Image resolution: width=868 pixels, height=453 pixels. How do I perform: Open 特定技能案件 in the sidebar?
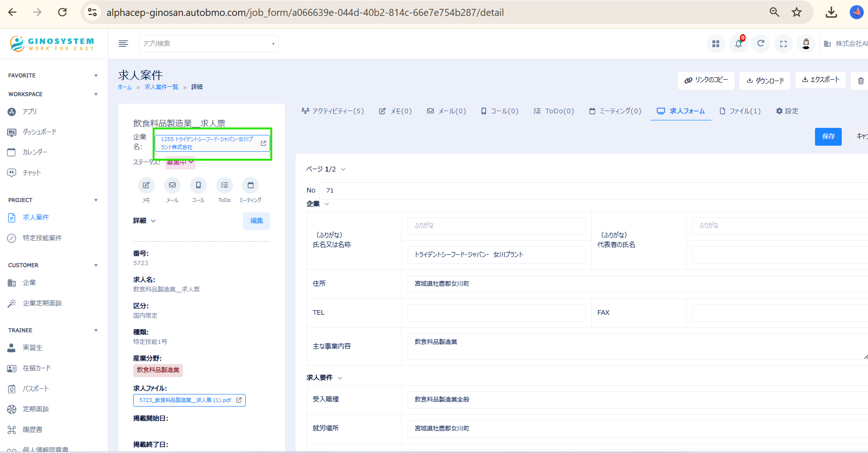(42, 238)
